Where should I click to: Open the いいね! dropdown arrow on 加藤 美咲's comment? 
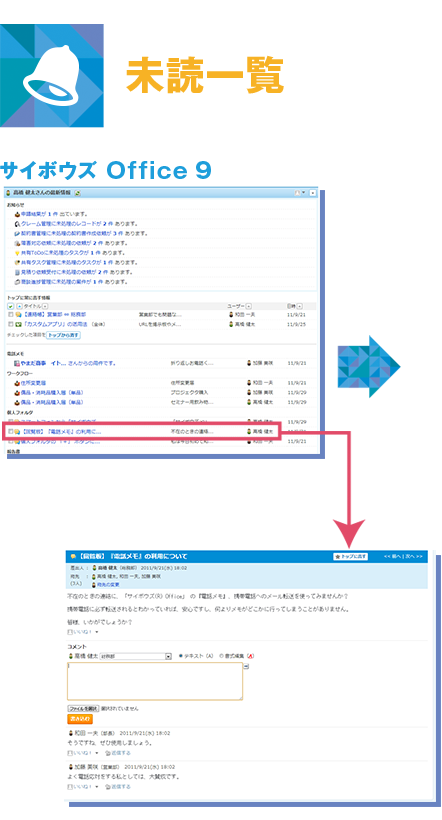click(x=97, y=787)
